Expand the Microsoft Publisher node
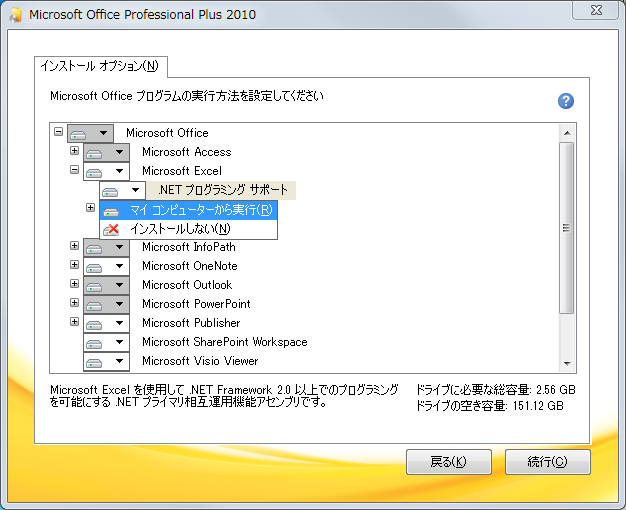The width and height of the screenshot is (626, 510). [x=74, y=321]
